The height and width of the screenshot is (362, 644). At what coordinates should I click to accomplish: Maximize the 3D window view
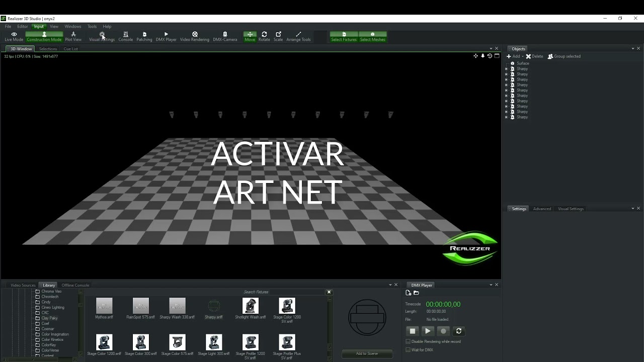click(497, 56)
